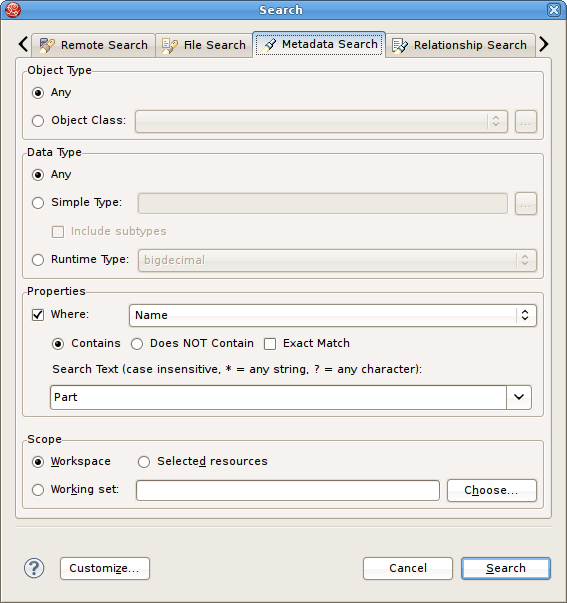Click the Simple Type browse button
567x603 pixels.
(525, 204)
